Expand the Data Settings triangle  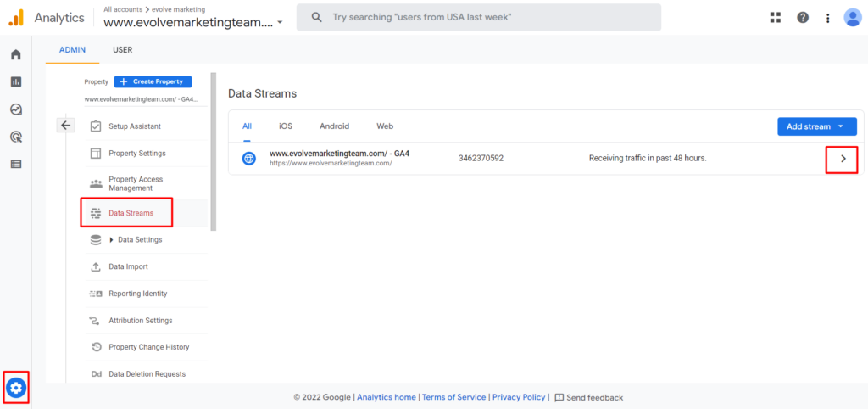[111, 240]
